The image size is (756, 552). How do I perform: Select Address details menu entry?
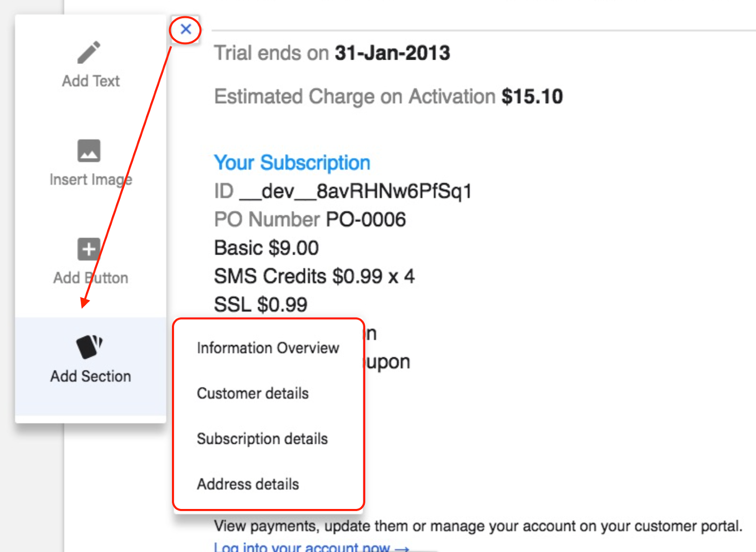[x=248, y=484]
